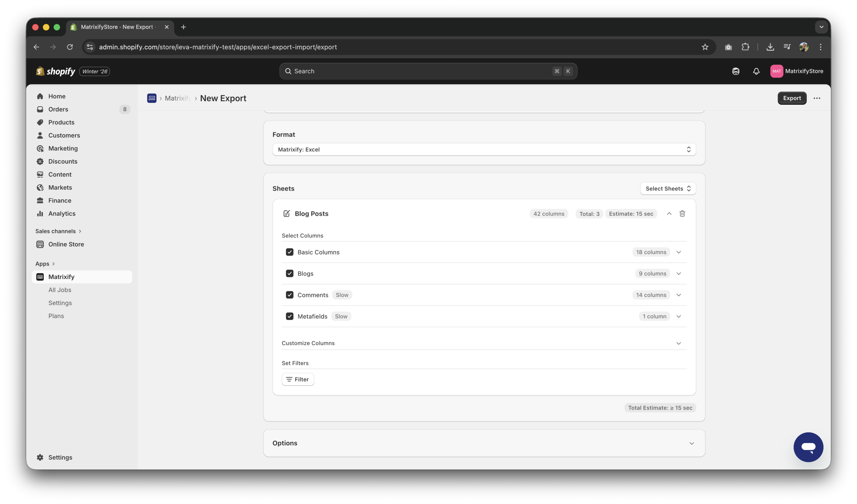Image resolution: width=857 pixels, height=504 pixels.
Task: Open the Shopify Sidekick assistant icon
Action: coord(735,71)
